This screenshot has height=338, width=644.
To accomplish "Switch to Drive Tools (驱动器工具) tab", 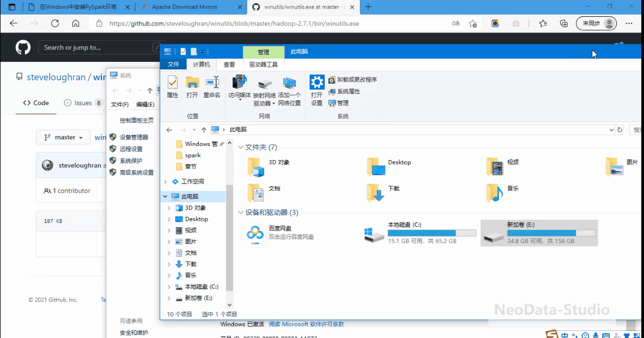I will (263, 65).
